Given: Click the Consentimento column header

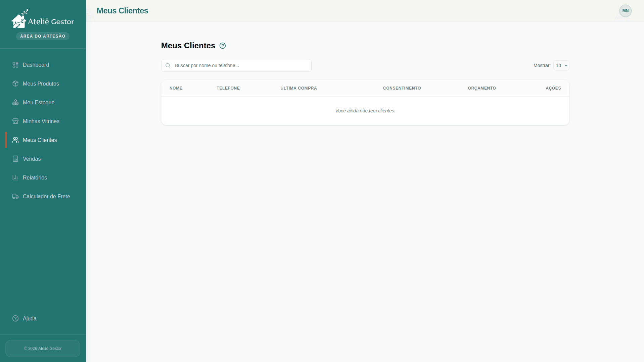Looking at the screenshot, I should pyautogui.click(x=402, y=88).
